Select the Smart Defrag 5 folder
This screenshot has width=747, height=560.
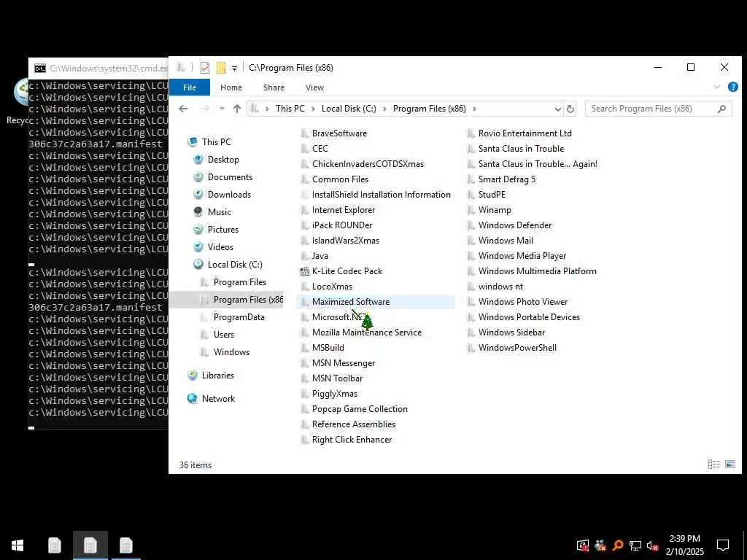(507, 179)
